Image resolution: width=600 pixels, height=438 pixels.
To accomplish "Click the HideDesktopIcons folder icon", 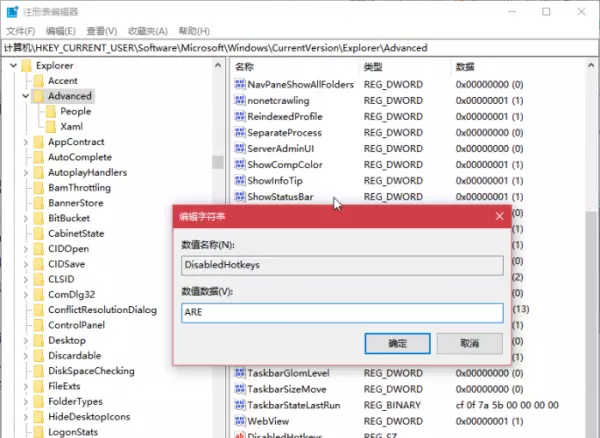I will [39, 417].
